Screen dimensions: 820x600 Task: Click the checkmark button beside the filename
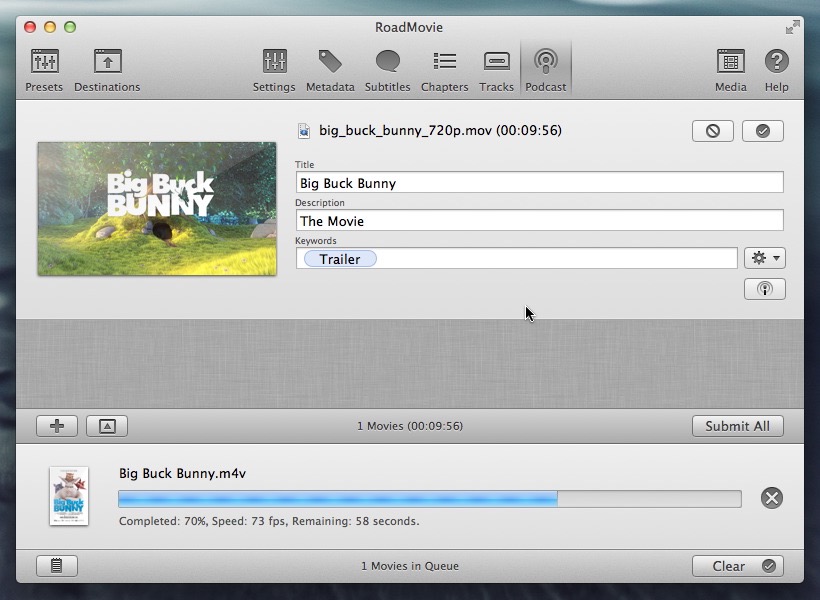tap(763, 131)
